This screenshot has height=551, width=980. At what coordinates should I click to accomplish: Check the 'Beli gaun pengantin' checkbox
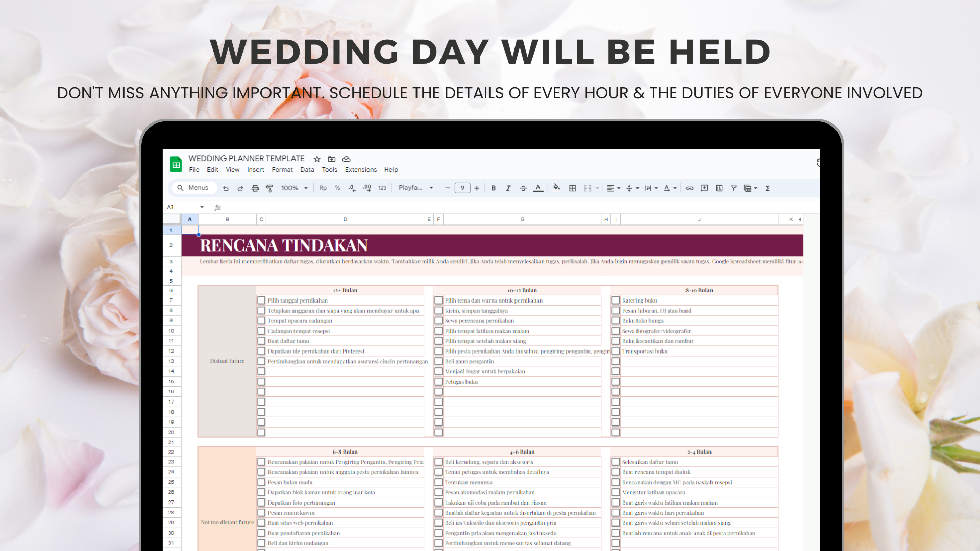tap(438, 361)
